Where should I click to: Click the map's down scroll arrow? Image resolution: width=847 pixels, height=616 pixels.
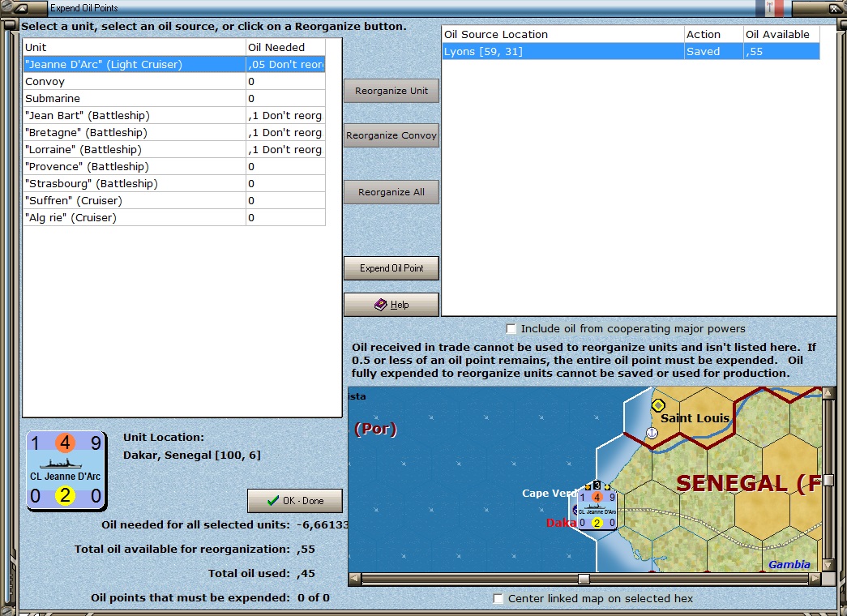tap(828, 566)
